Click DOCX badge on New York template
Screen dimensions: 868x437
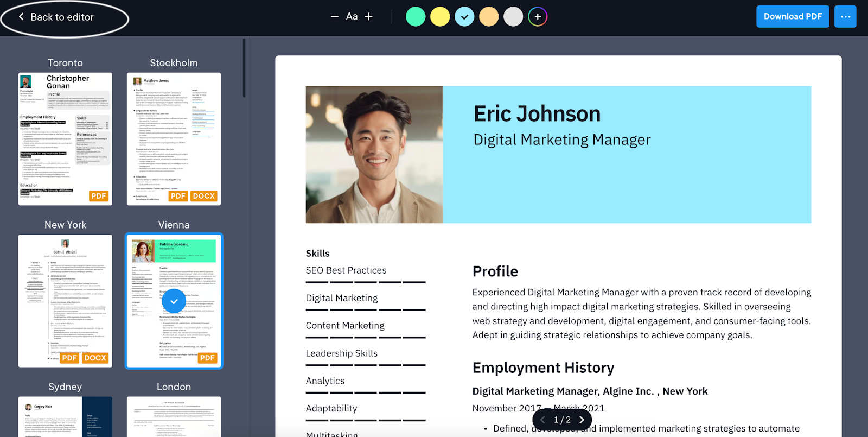tap(95, 358)
